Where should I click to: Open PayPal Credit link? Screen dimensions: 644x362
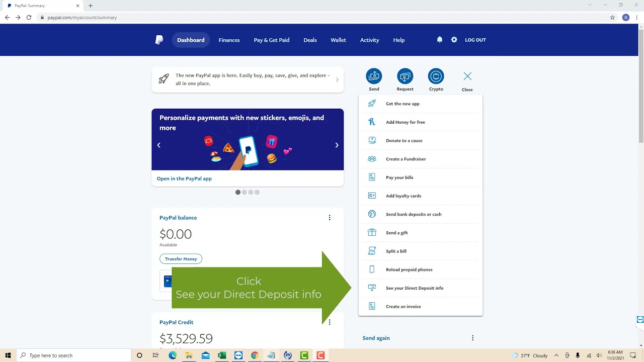point(177,322)
